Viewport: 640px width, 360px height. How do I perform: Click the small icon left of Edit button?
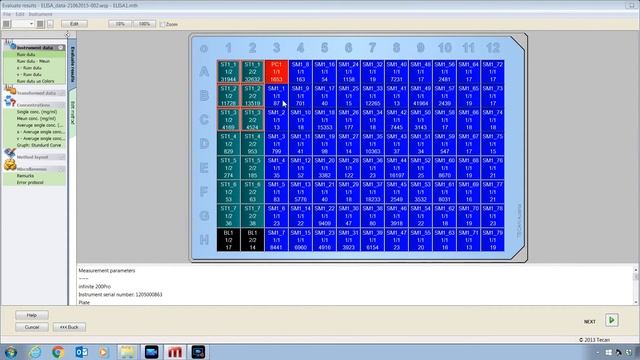point(50,24)
